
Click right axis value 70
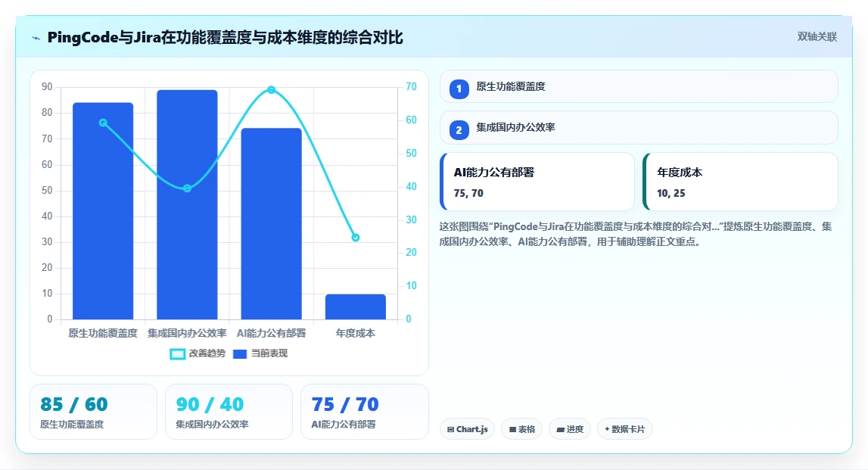(412, 87)
